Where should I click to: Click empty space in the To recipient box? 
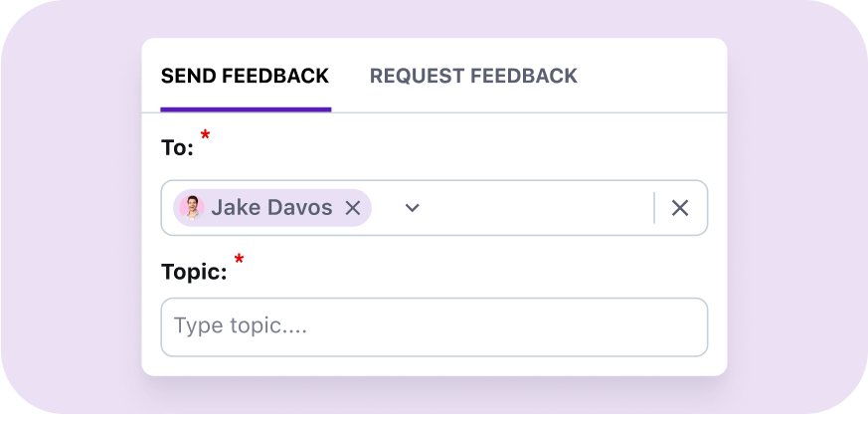click(x=537, y=208)
